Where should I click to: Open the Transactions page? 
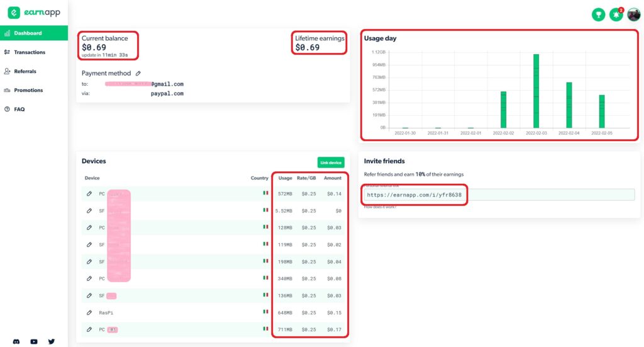[30, 52]
